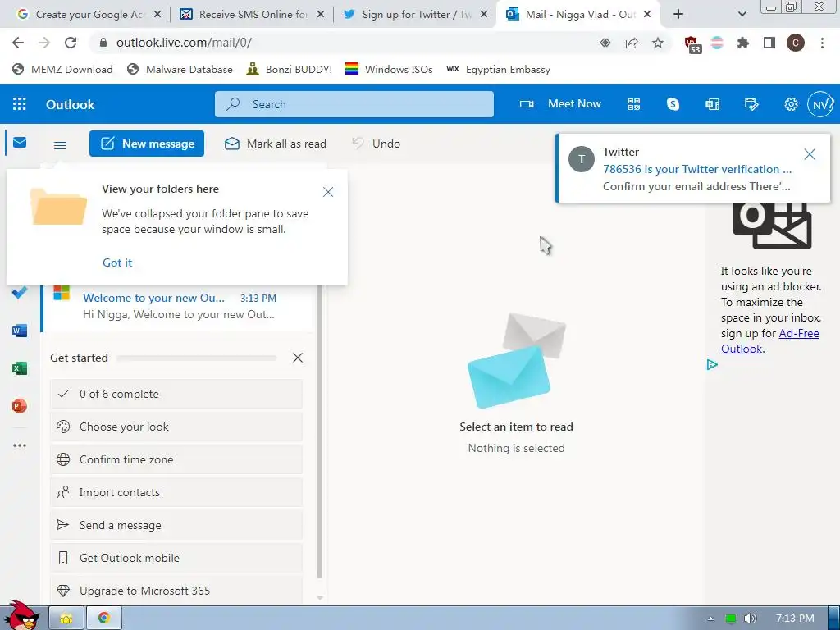Image resolution: width=840 pixels, height=630 pixels.
Task: Compose with New message button
Action: click(x=147, y=144)
